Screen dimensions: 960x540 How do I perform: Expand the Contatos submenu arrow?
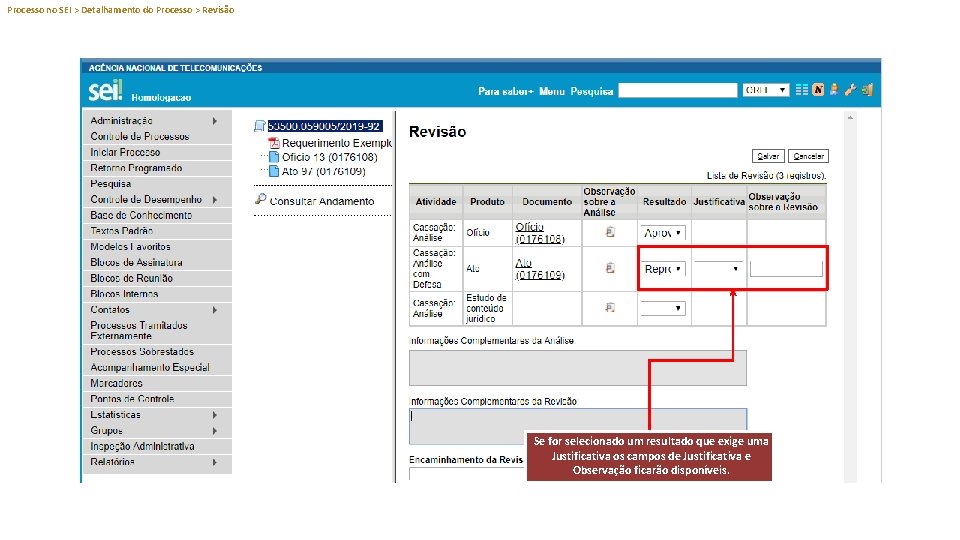click(214, 310)
